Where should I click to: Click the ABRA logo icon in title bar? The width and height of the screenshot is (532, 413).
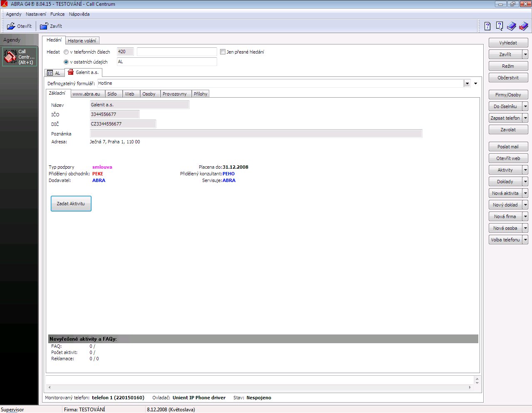tap(5, 4)
